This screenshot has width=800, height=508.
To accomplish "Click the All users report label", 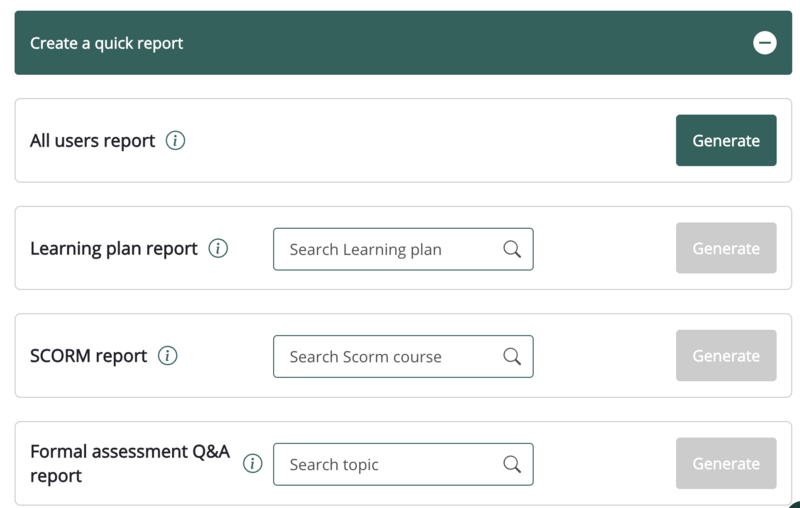I will tap(93, 141).
